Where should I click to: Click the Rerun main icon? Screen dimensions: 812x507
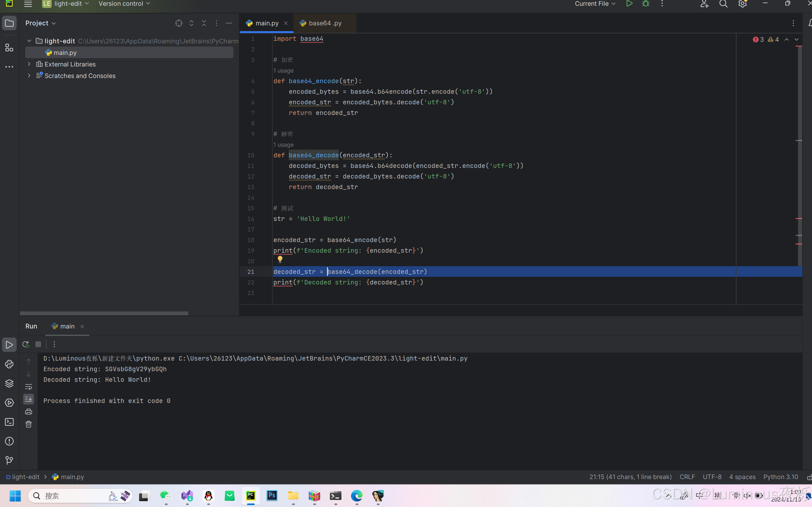tap(25, 345)
